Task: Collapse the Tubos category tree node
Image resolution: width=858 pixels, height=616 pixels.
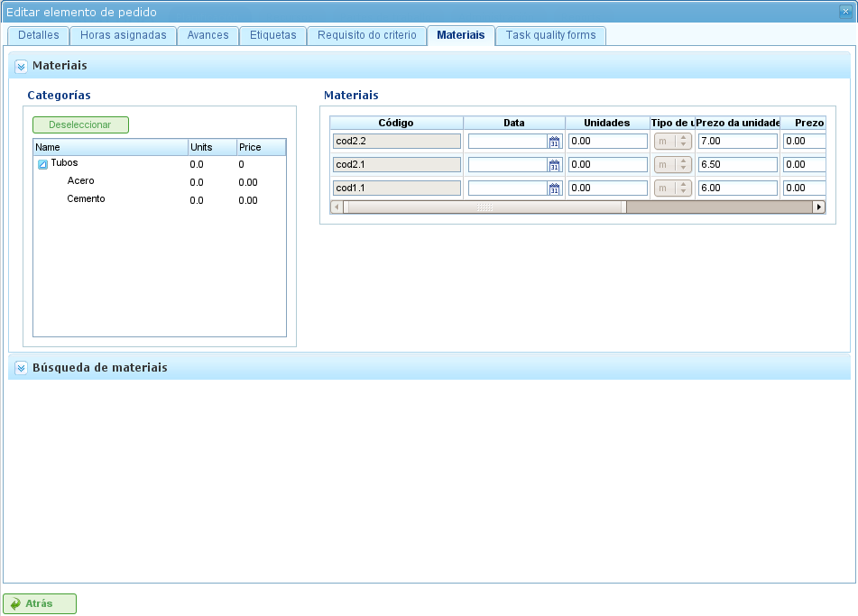Action: tap(42, 165)
